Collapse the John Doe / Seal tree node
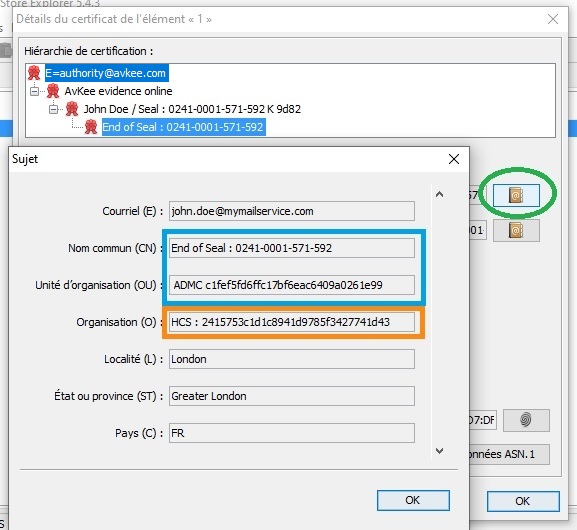This screenshot has height=530, width=577. click(x=53, y=109)
